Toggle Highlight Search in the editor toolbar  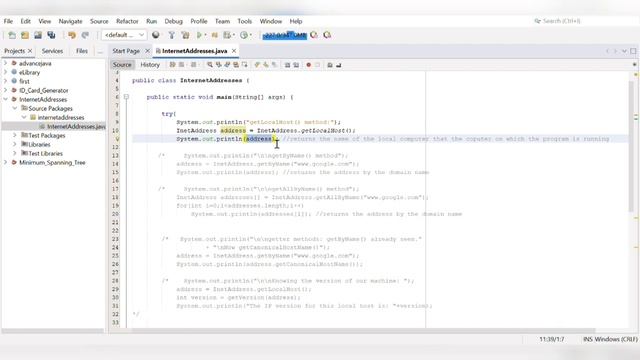pos(236,64)
